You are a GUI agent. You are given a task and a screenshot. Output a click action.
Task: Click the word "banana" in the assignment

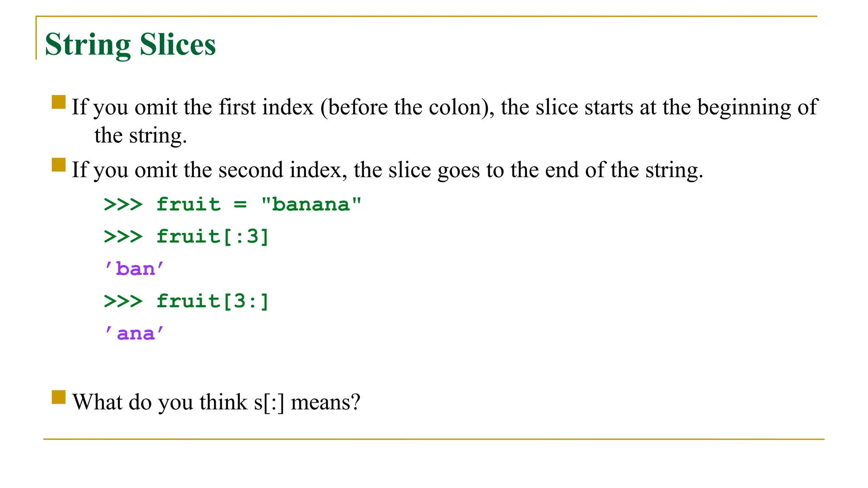coord(311,205)
